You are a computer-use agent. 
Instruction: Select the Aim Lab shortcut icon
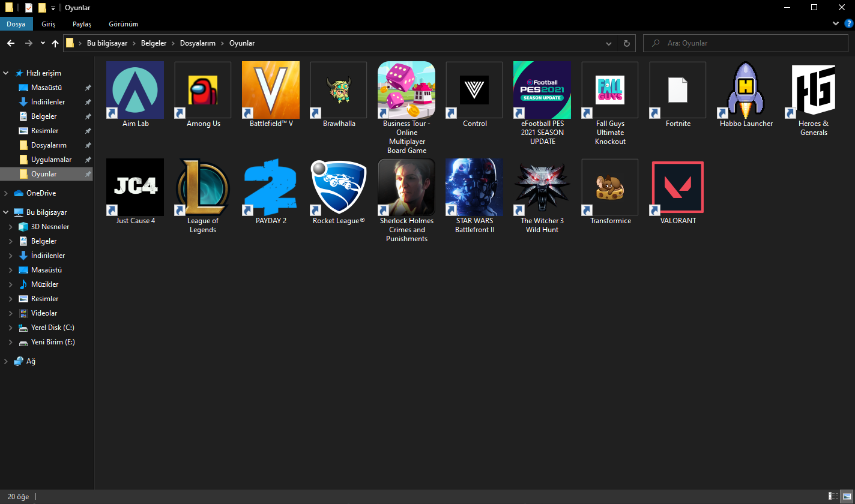(x=135, y=90)
